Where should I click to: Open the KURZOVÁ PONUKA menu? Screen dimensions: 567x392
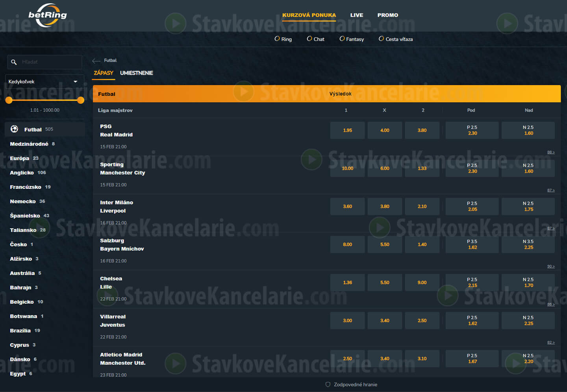click(x=309, y=15)
